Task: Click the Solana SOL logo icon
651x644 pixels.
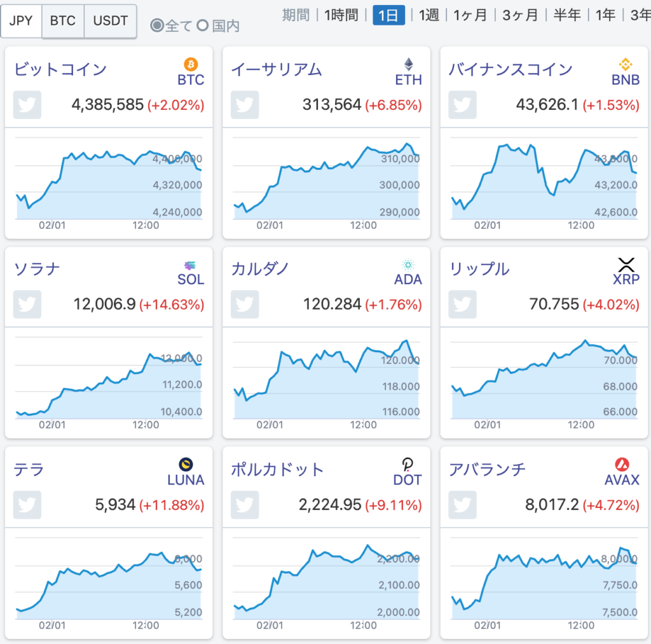Action: point(189,264)
